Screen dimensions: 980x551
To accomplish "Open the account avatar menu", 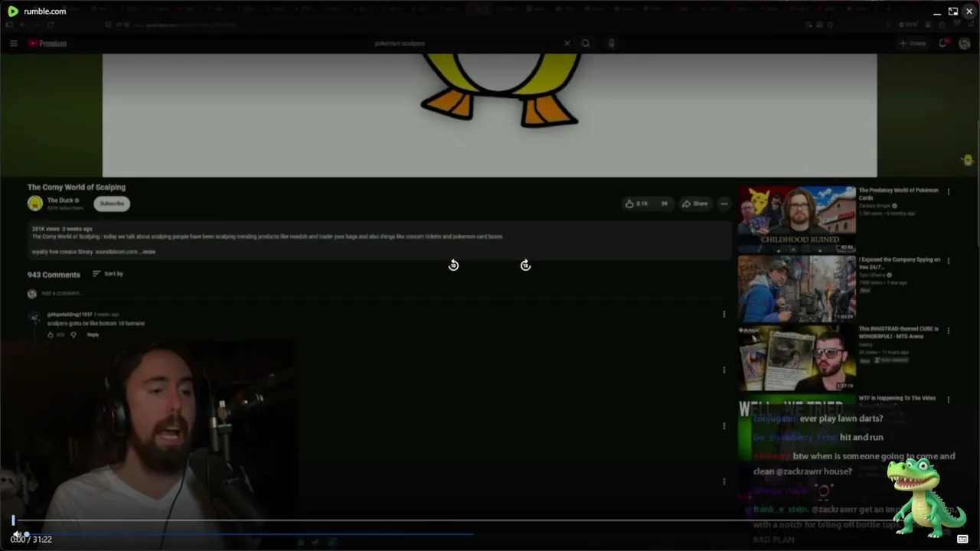I will [965, 44].
